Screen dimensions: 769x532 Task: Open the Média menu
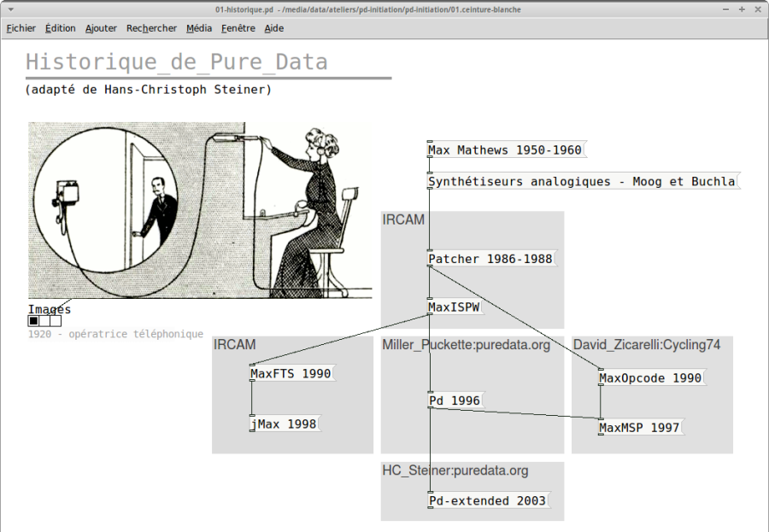click(199, 28)
